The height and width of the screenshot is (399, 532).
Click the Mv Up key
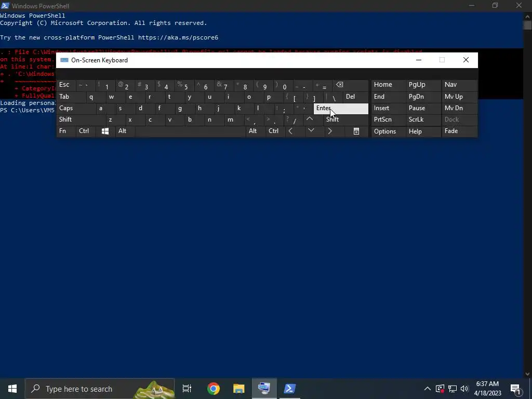pos(459,97)
